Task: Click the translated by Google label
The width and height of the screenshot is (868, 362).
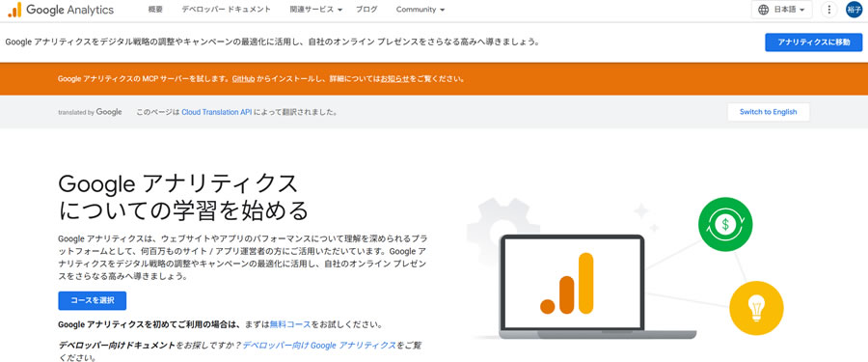Action: click(x=90, y=112)
